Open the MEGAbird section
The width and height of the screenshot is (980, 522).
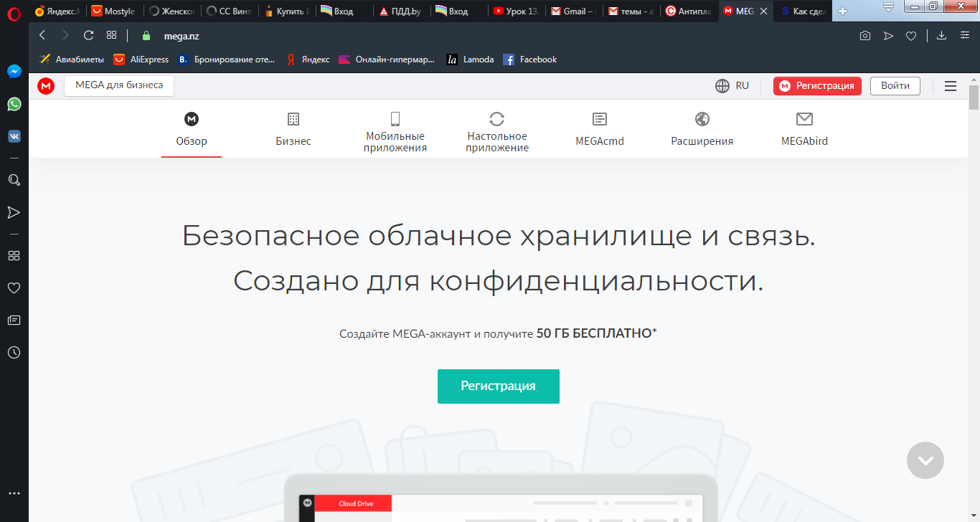(x=804, y=130)
